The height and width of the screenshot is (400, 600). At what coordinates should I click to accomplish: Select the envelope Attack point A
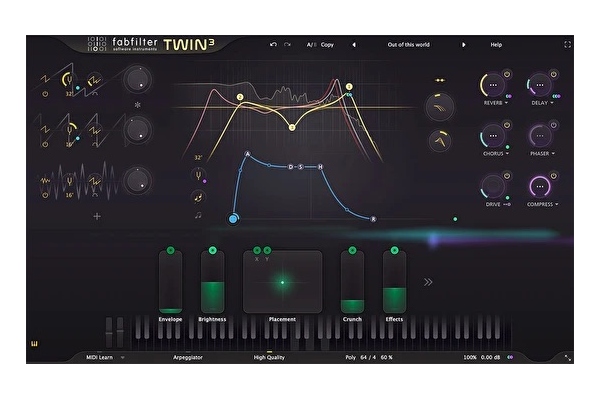pyautogui.click(x=248, y=154)
